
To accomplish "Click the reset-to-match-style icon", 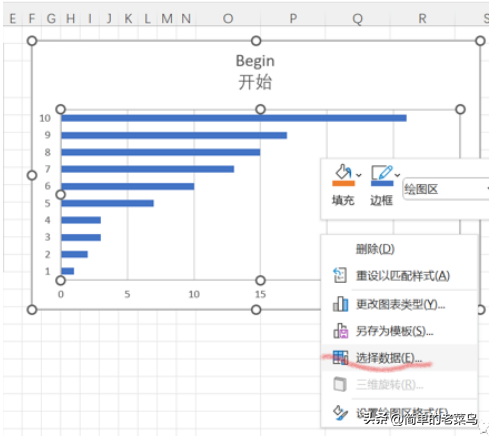I will pos(340,275).
